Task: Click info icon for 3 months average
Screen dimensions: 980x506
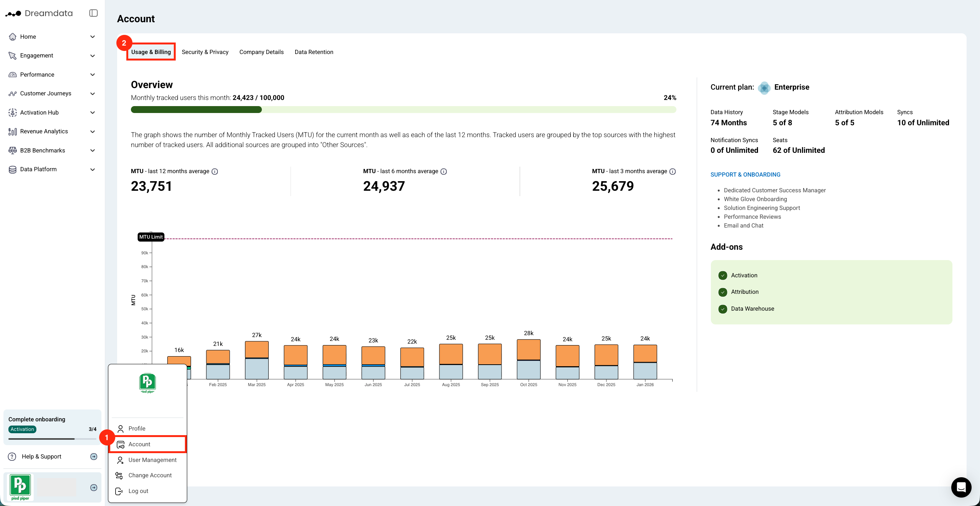Action: pos(673,172)
